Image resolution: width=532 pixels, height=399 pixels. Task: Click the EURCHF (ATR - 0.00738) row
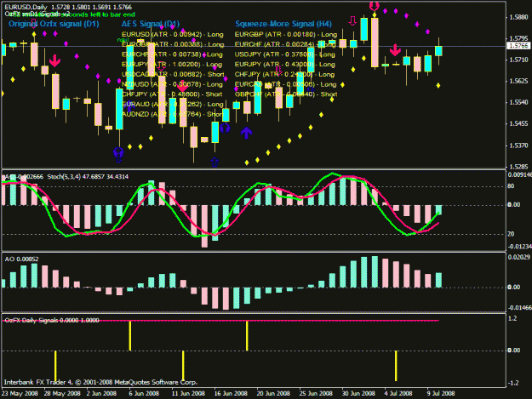pyautogui.click(x=172, y=54)
